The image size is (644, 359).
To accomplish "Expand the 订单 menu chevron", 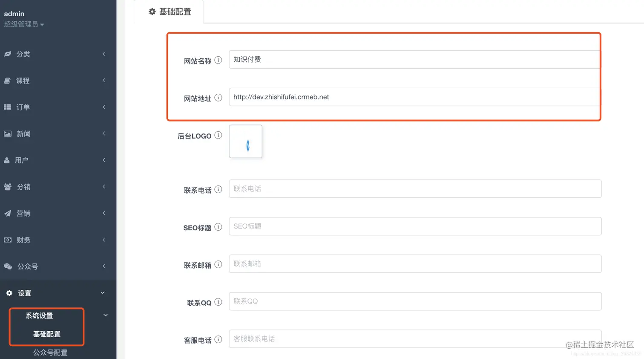I will point(103,107).
